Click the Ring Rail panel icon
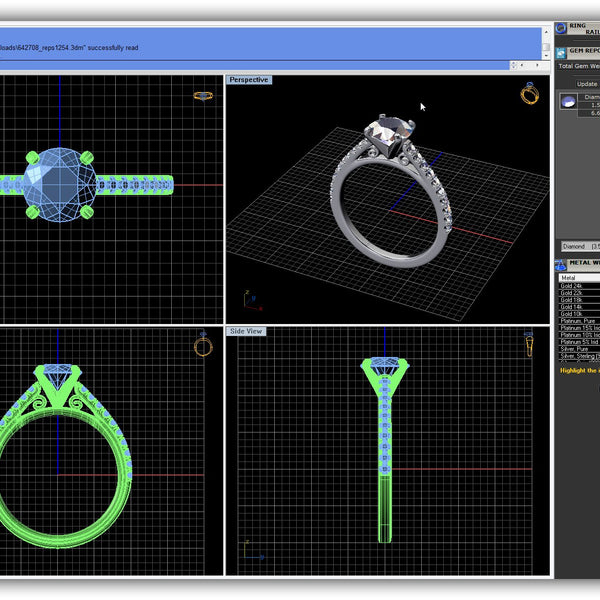Viewport: 600px width, 600px height. click(x=562, y=30)
